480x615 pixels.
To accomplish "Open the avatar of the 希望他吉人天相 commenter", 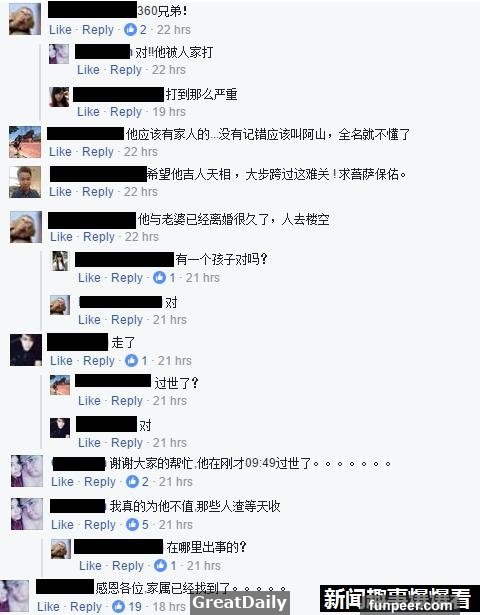I will click(25, 182).
